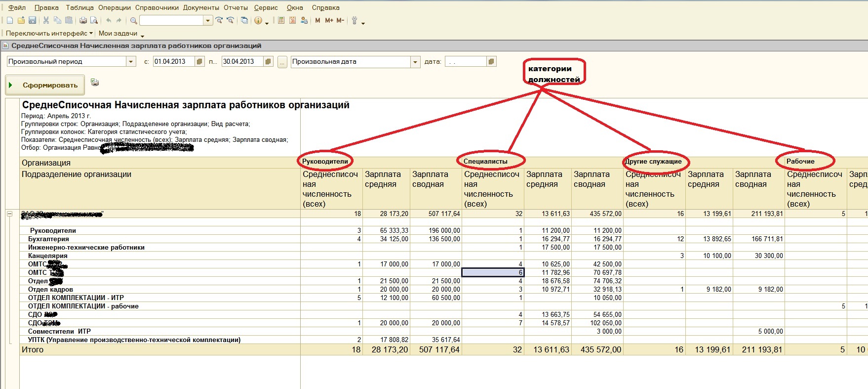Viewport: 868px width, 389px height.
Task: Click the M+ memory add button
Action: click(329, 20)
